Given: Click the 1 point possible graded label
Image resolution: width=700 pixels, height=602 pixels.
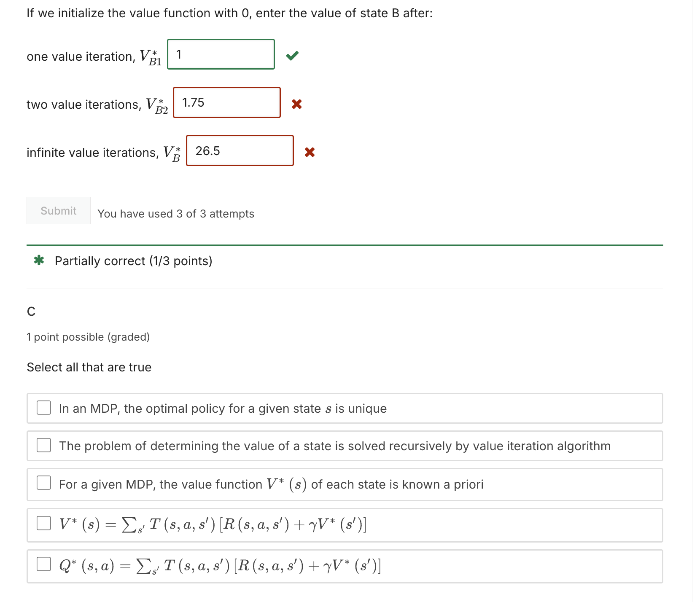Looking at the screenshot, I should click(88, 337).
